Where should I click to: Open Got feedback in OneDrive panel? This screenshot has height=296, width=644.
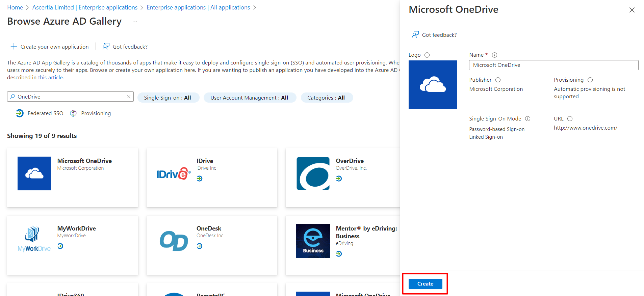coord(434,35)
